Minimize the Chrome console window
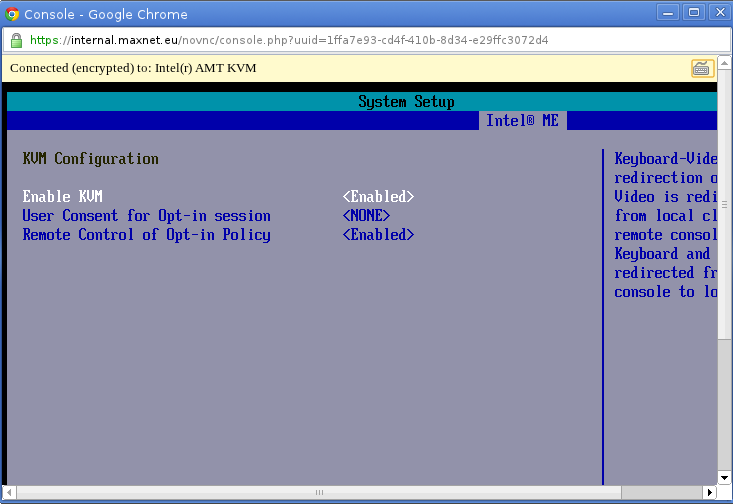Screen dimensions: 733x504 pos(668,12)
